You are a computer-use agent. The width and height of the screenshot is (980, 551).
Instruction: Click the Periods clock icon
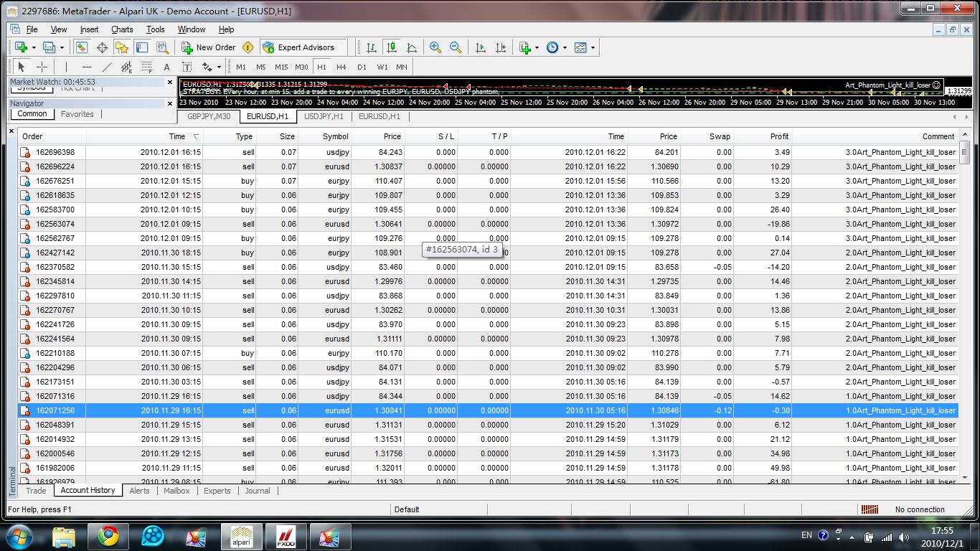pyautogui.click(x=552, y=47)
